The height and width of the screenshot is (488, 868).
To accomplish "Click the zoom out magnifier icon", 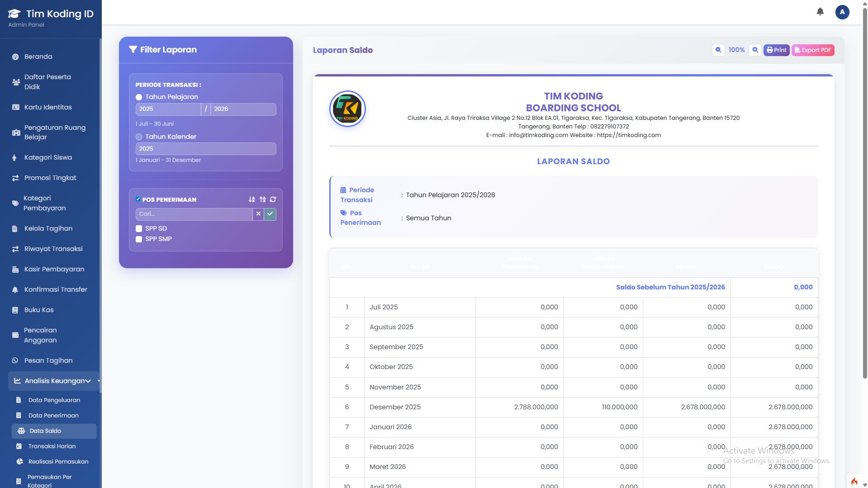I will click(x=718, y=50).
